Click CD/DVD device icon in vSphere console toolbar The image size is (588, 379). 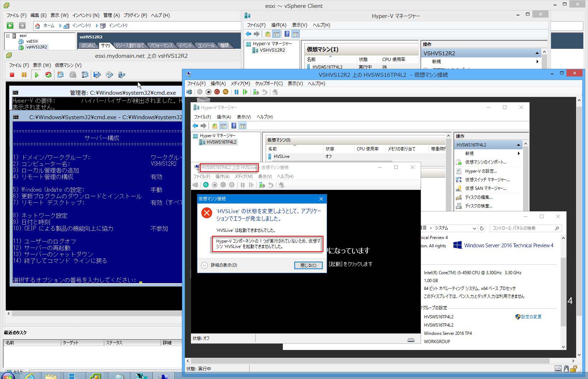[x=109, y=75]
